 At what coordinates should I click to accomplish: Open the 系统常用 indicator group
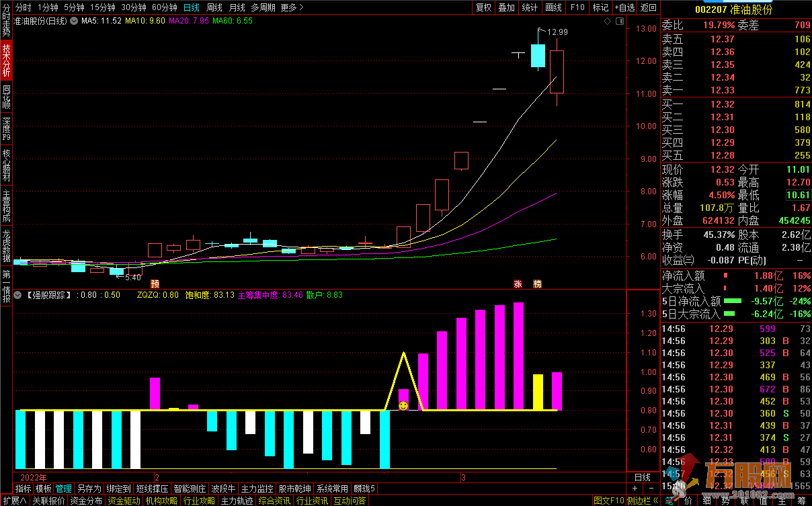point(333,489)
